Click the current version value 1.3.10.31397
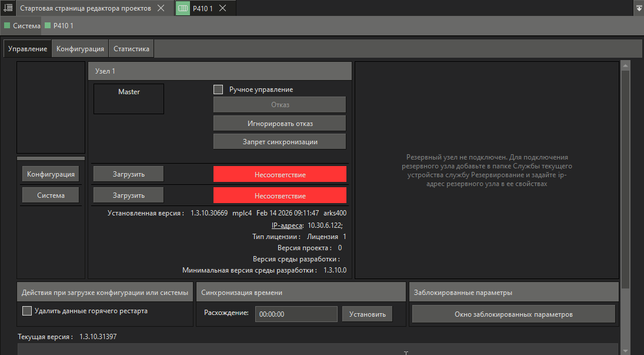This screenshot has height=355, width=644. click(x=98, y=337)
